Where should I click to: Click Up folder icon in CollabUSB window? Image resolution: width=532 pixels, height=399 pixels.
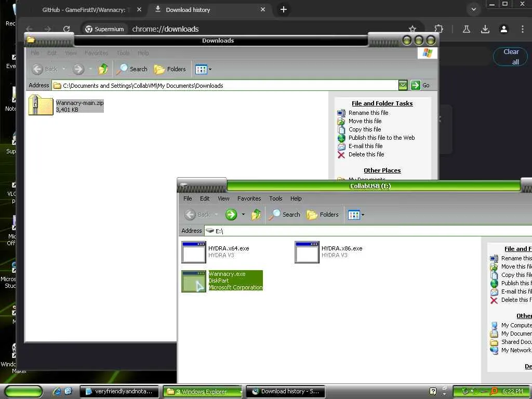tap(256, 215)
